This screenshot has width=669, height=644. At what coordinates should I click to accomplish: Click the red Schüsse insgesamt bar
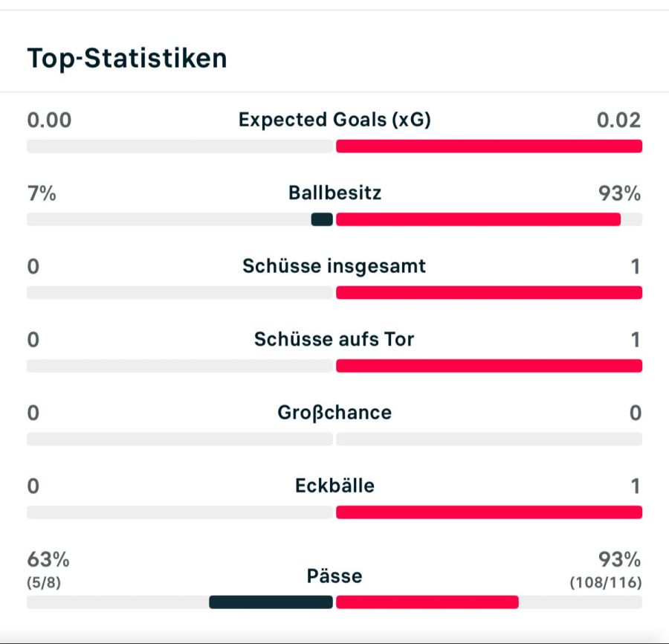(x=488, y=292)
